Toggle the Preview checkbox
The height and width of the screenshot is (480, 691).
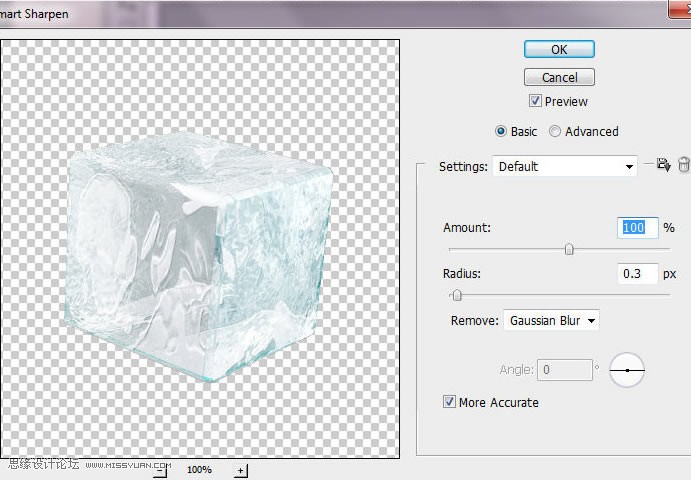(535, 101)
